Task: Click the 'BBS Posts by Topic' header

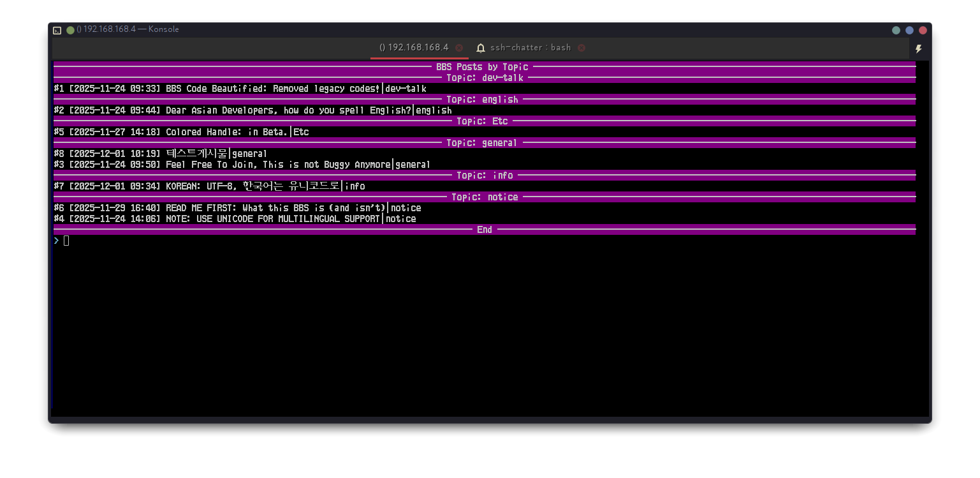Action: 483,67
